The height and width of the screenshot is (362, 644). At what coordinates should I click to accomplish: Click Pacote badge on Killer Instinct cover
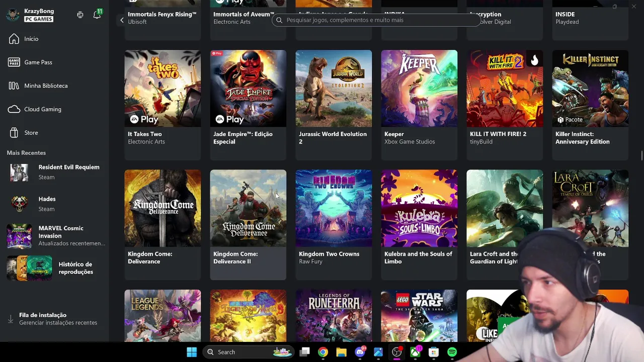click(570, 120)
